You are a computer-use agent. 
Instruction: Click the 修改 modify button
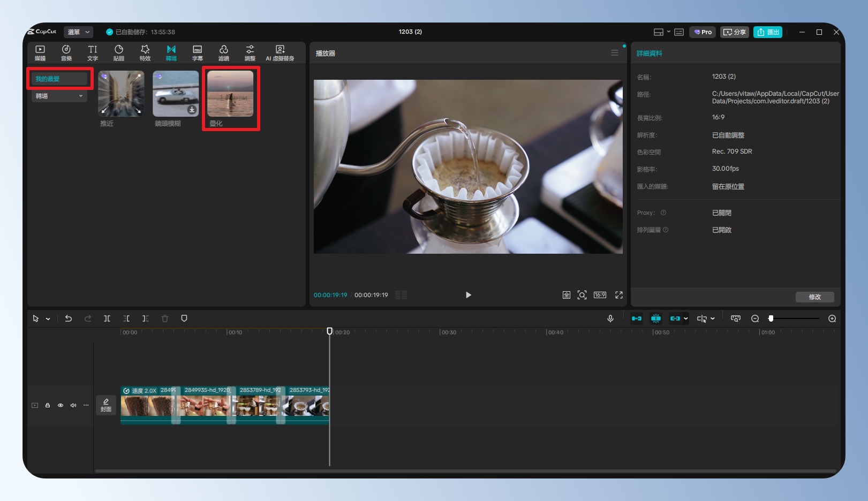coord(814,297)
